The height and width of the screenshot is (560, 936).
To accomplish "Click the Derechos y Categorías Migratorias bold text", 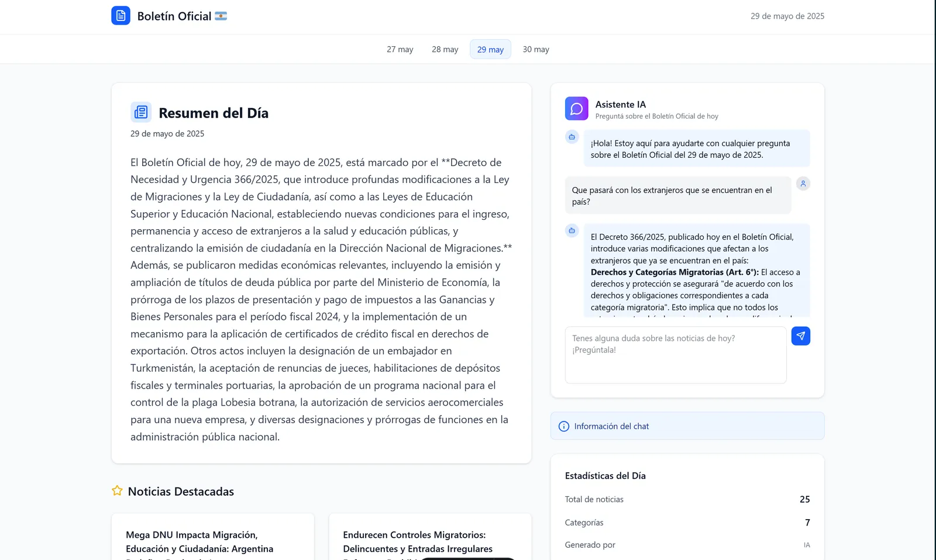I will 675,272.
